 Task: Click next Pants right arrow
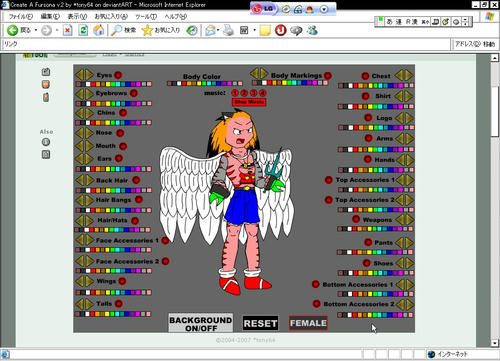point(409,243)
